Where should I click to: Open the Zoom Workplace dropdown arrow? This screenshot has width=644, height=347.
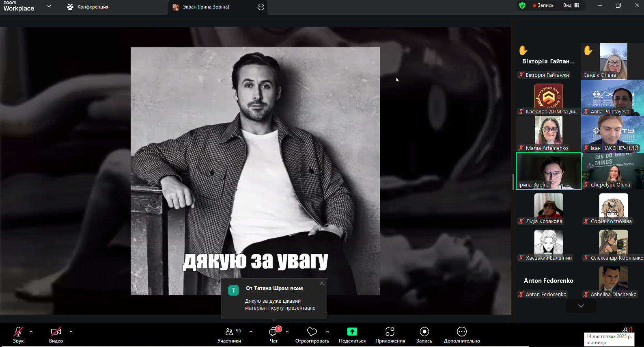49,7
